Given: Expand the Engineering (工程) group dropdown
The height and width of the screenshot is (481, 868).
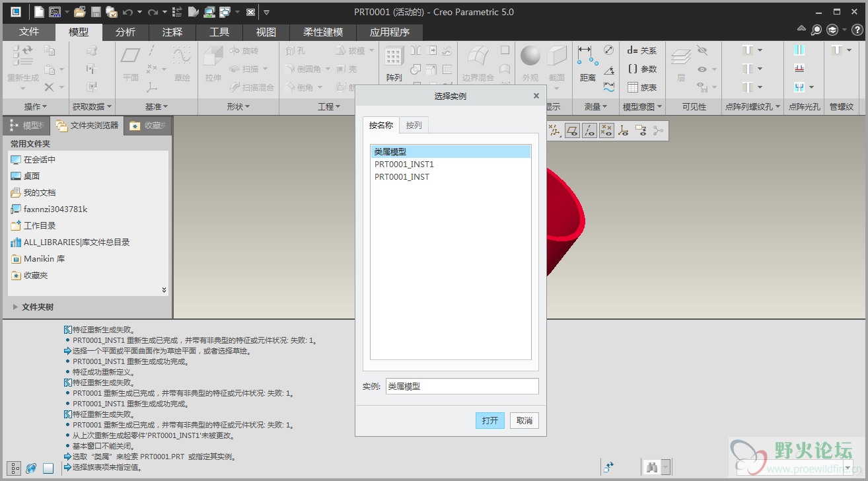Looking at the screenshot, I should (x=329, y=106).
